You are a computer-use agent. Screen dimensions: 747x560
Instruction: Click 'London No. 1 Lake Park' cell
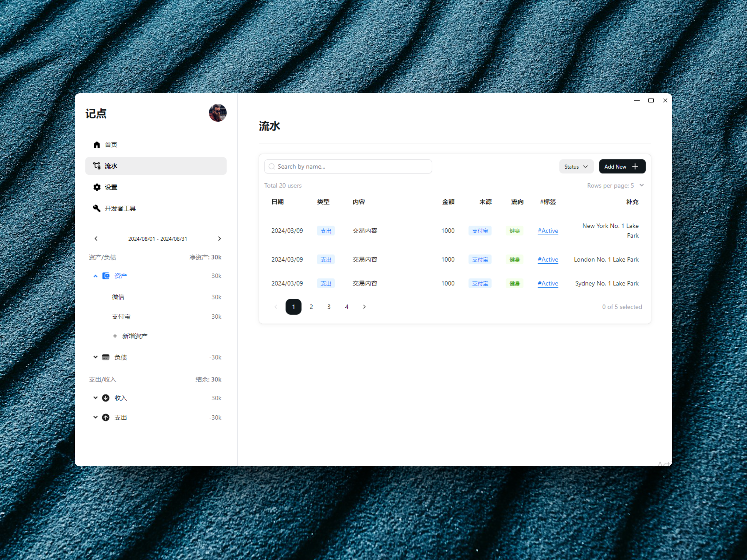[x=606, y=260]
